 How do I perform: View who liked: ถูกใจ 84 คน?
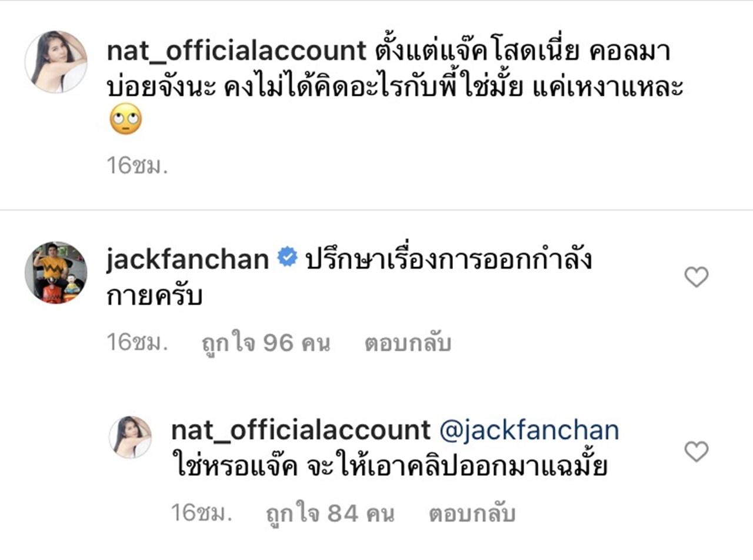(330, 514)
